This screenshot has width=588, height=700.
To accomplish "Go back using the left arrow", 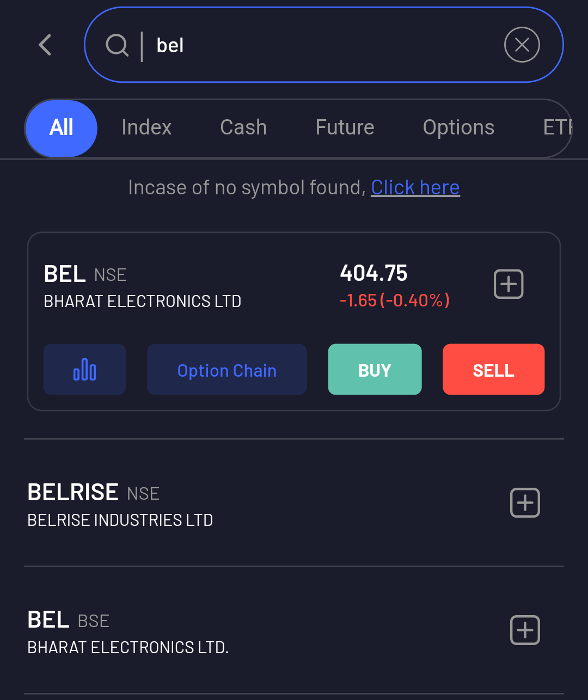I will [46, 45].
